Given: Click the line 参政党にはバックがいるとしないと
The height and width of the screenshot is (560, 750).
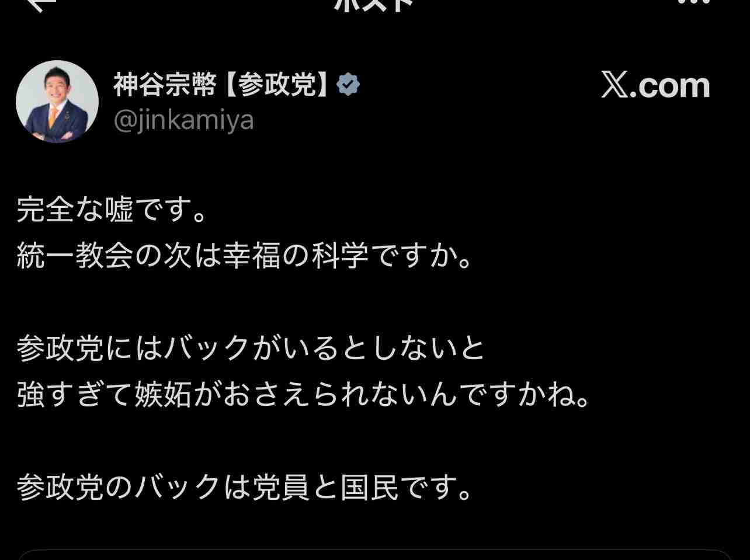Looking at the screenshot, I should [x=251, y=348].
